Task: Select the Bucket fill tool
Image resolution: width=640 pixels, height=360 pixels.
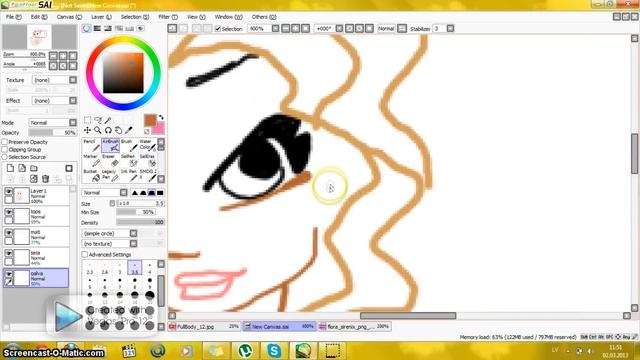Action: click(x=91, y=176)
